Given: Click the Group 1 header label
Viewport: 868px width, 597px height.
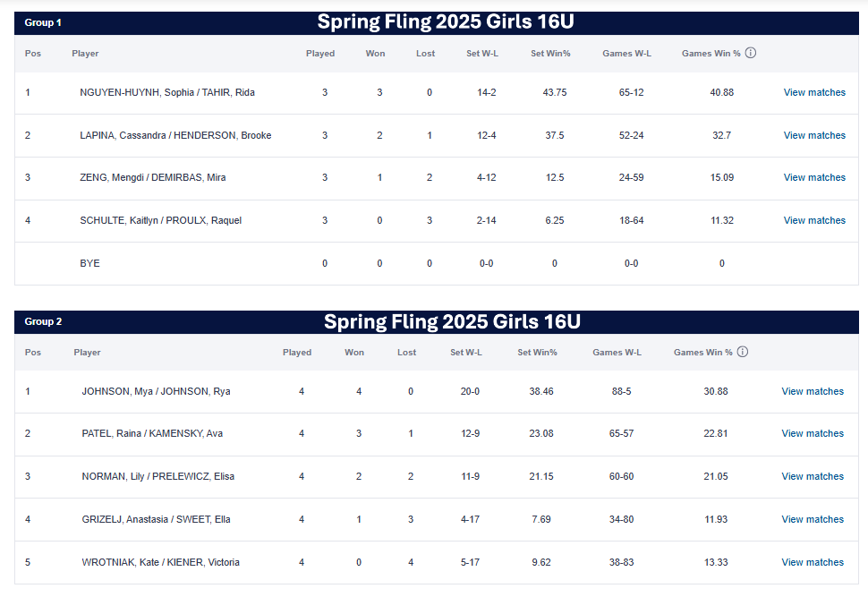Looking at the screenshot, I should point(43,22).
